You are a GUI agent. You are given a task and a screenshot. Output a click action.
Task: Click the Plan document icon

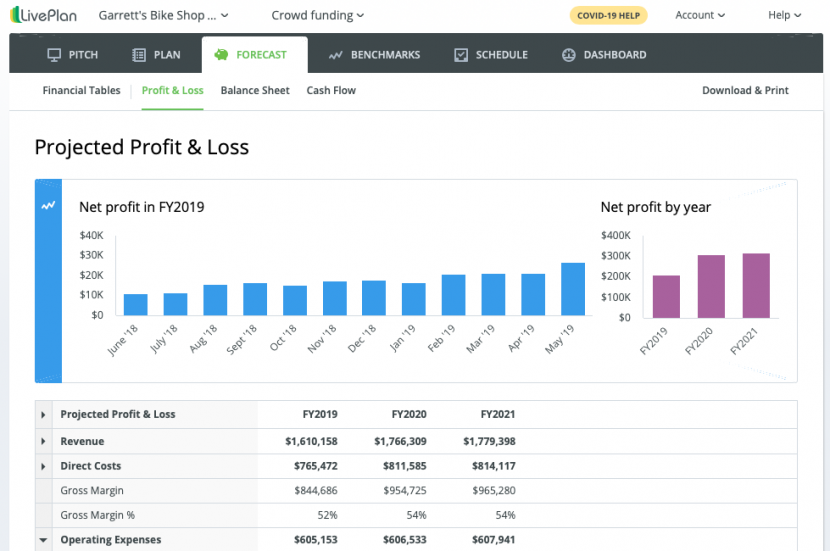click(139, 55)
